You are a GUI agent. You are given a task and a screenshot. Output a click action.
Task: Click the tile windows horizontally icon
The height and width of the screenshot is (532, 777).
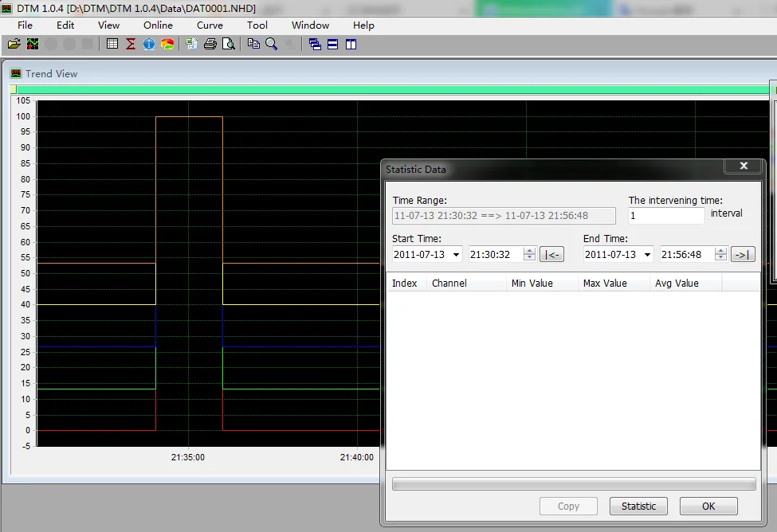coord(333,44)
